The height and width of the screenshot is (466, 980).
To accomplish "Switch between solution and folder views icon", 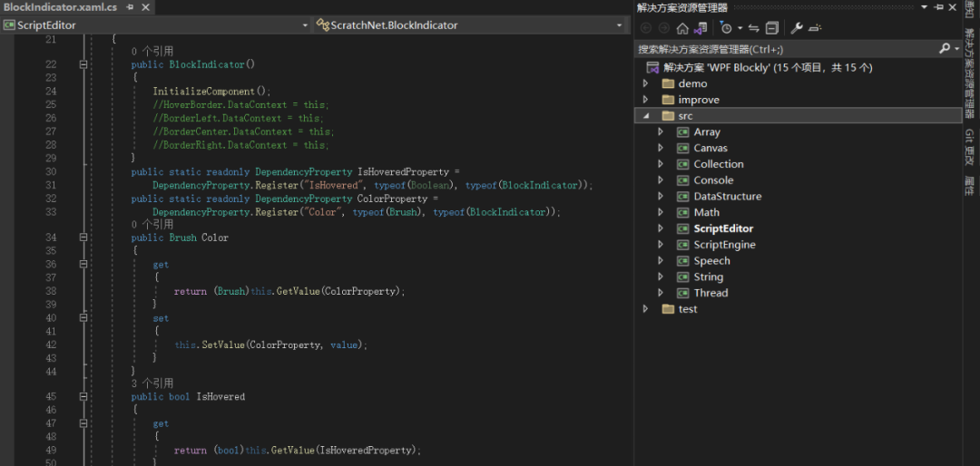I will click(x=701, y=28).
